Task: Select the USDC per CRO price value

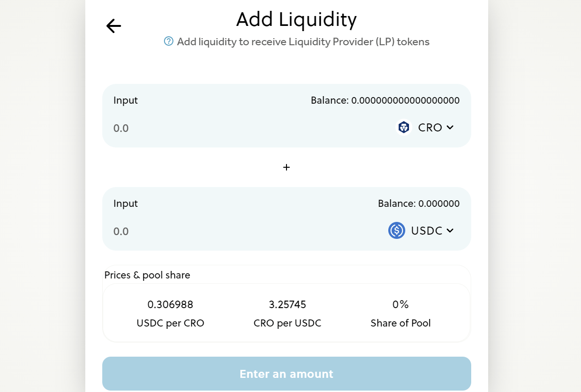Action: (170, 304)
